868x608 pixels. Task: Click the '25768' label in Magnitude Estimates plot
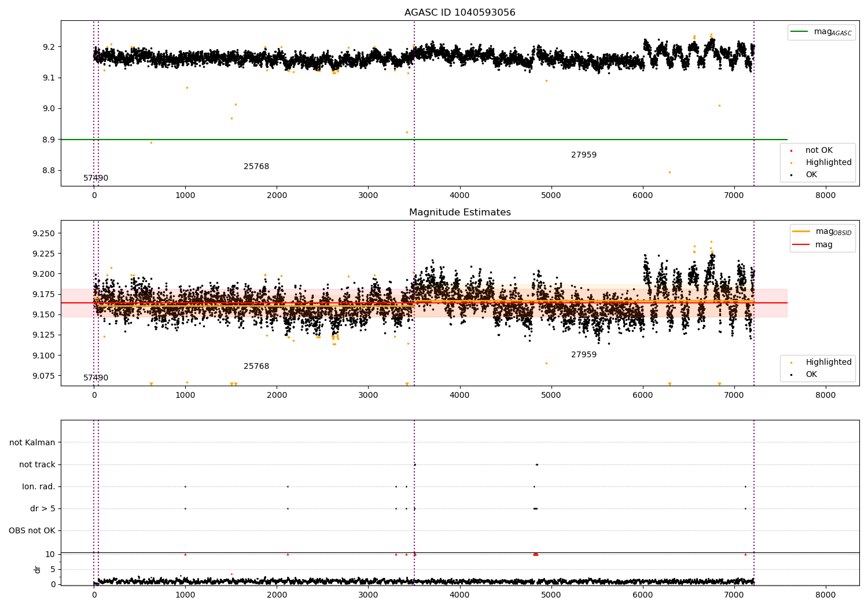pos(256,367)
